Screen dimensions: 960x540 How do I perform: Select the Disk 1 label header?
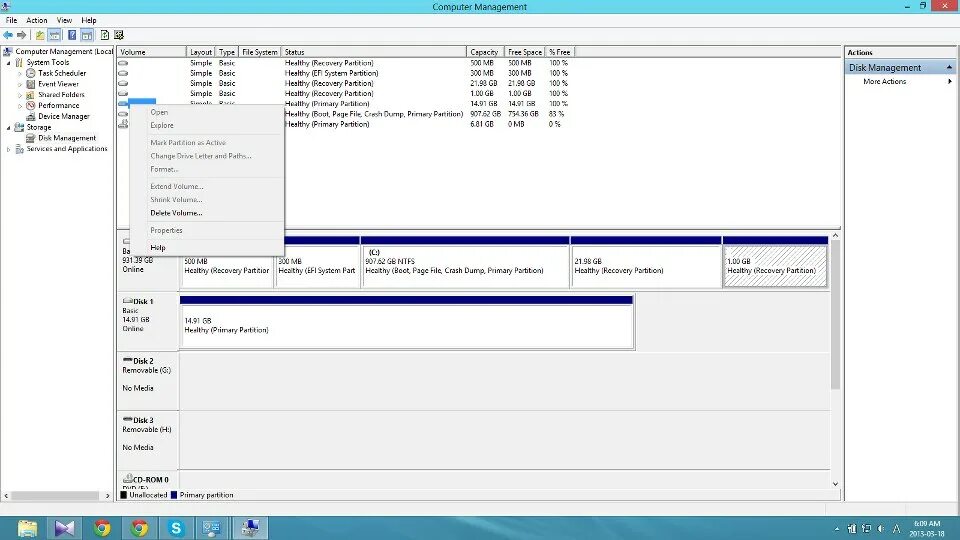148,321
